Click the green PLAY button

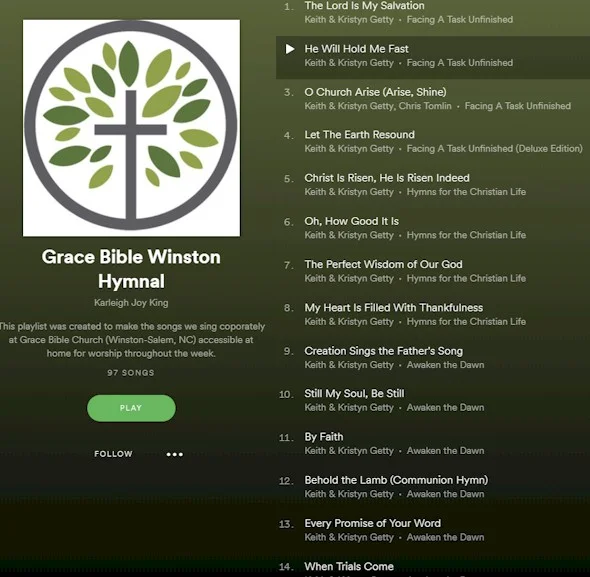click(x=131, y=408)
